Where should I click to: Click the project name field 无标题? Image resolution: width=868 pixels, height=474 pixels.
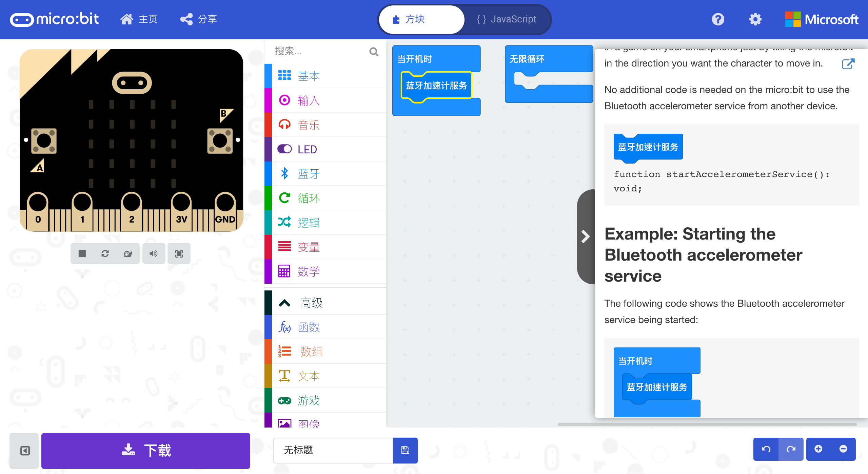click(333, 451)
